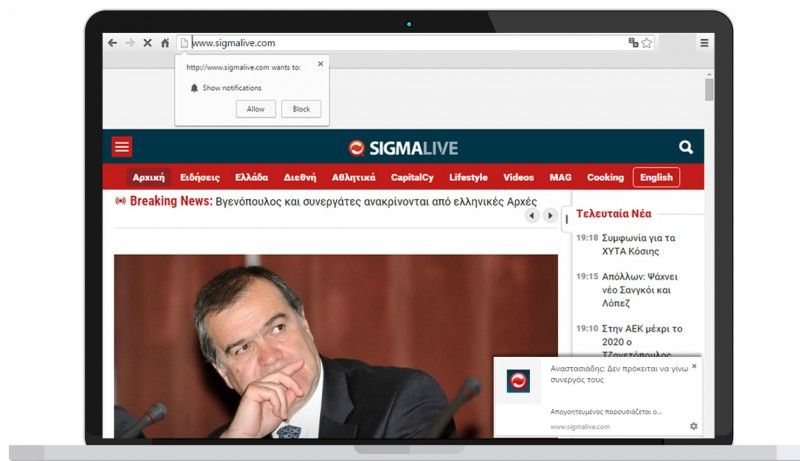The width and height of the screenshot is (800, 461).
Task: Show previous breaking news item
Action: [x=532, y=216]
